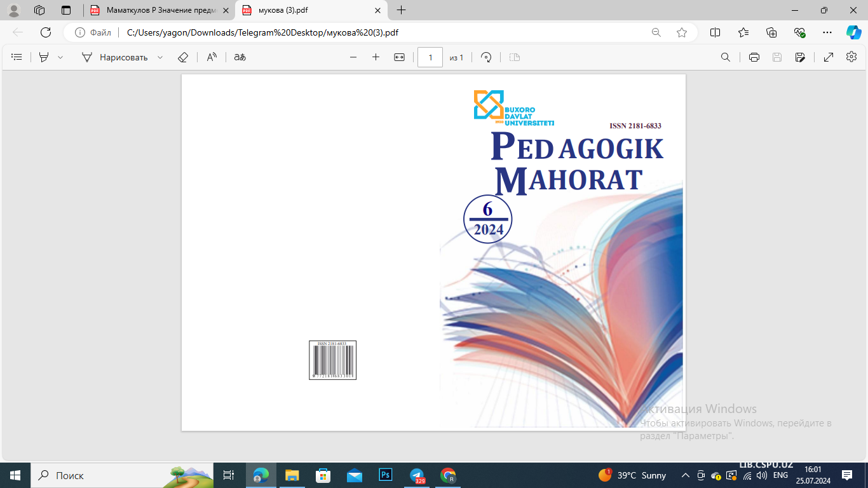Open the table of contents panel
The width and height of the screenshot is (868, 488).
(17, 57)
